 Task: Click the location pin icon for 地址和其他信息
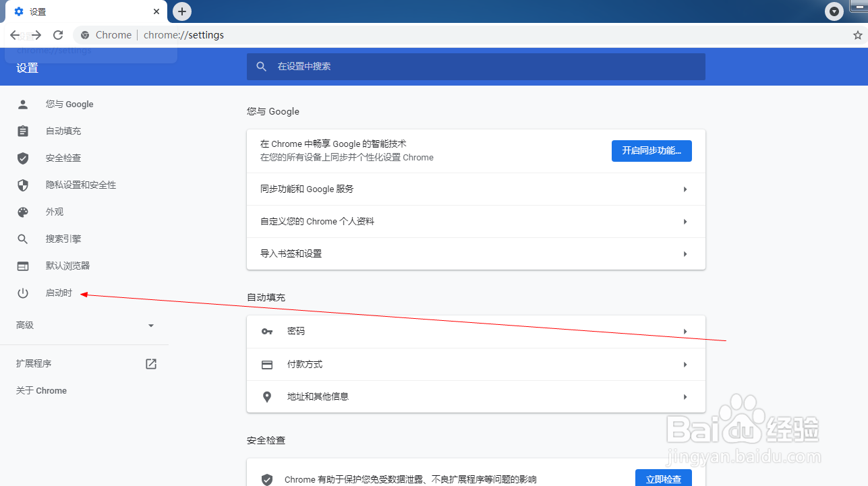pyautogui.click(x=267, y=397)
